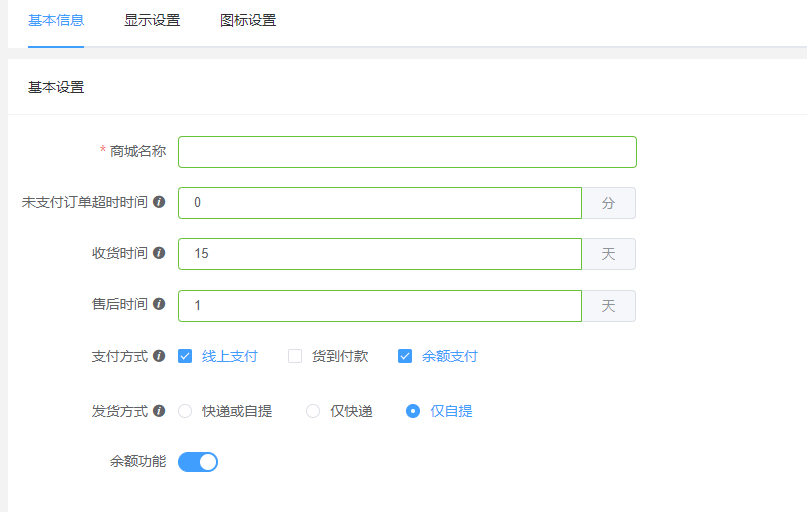Turn off the 余额功能 switch
The image size is (807, 512).
pyautogui.click(x=198, y=462)
